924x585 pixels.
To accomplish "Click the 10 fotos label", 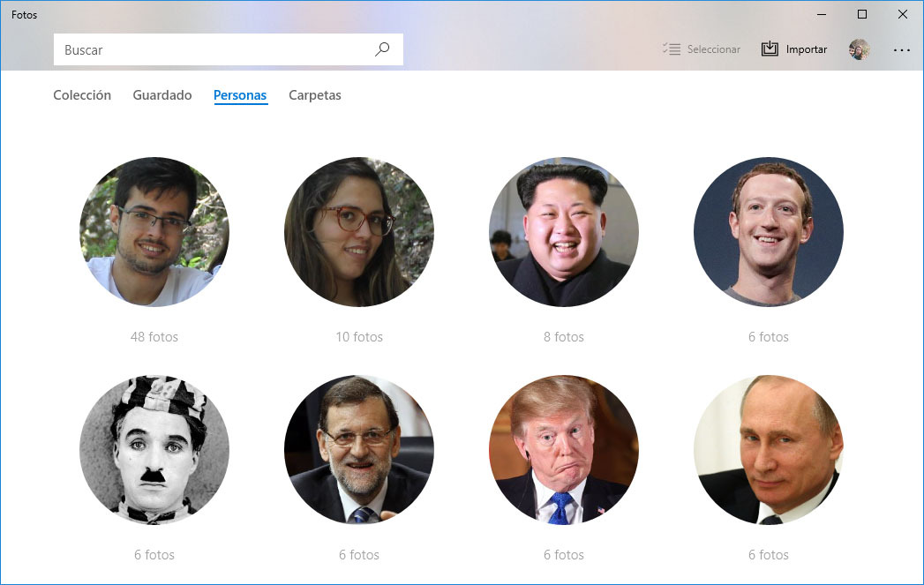I will point(358,336).
